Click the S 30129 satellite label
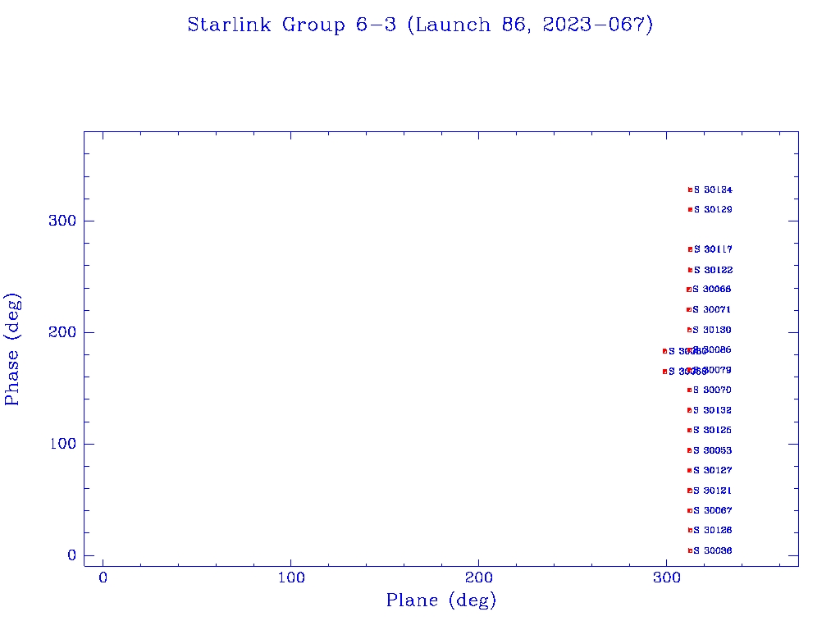 coord(713,209)
